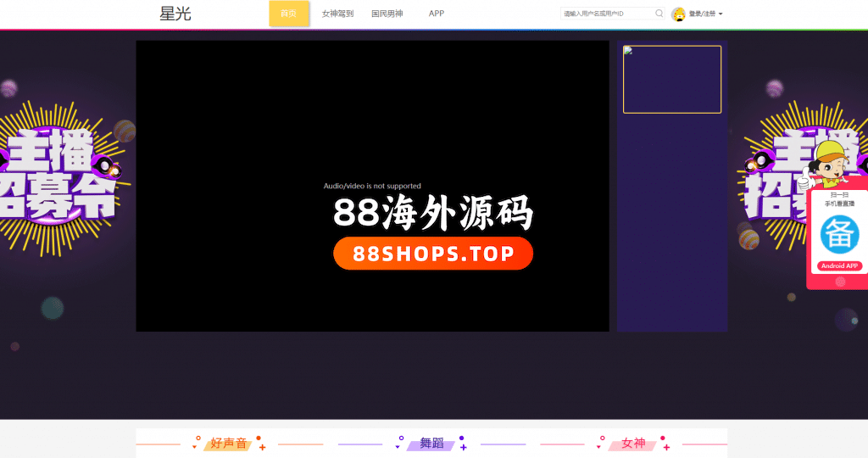The image size is (868, 458).
Task: Click the blue 备 QR code icon
Action: point(839,234)
